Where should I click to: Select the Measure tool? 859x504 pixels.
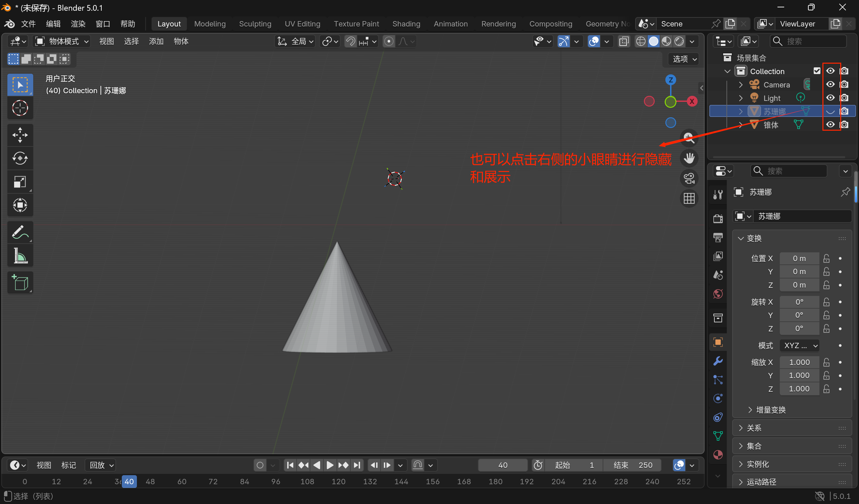pos(20,256)
